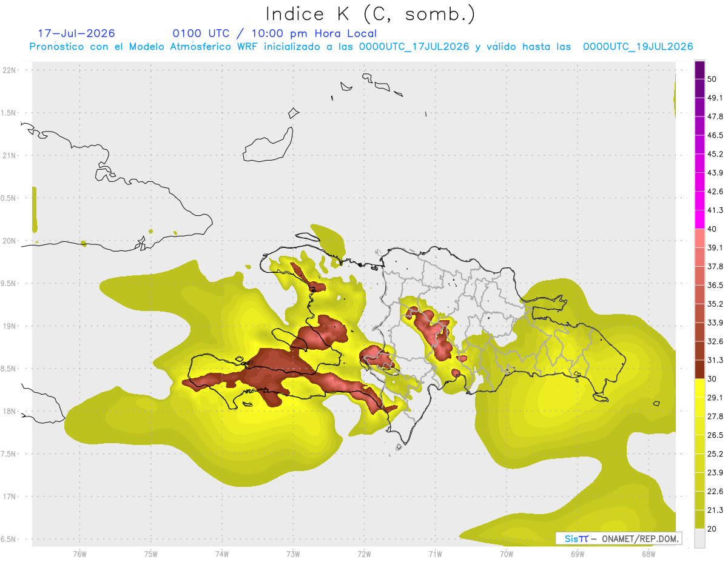Screen dimensions: 728x562
Task: Click the '33.9' value on the color scale
Action: tap(715, 323)
